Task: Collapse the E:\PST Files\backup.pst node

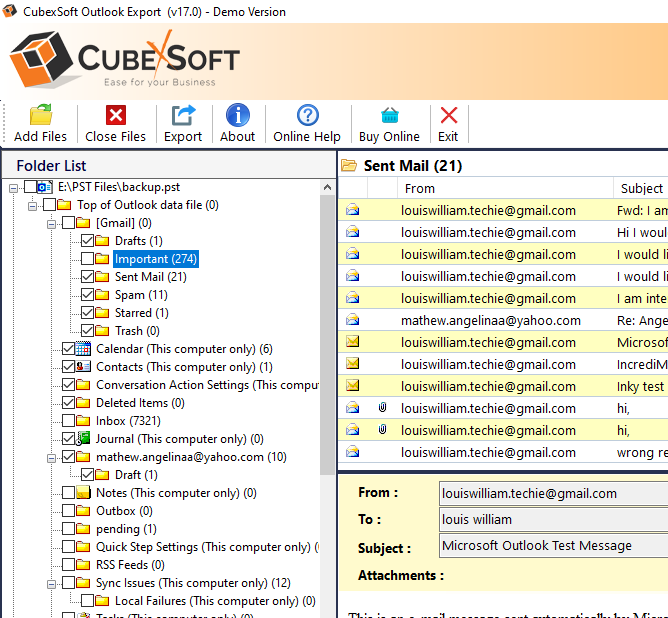Action: 14,188
